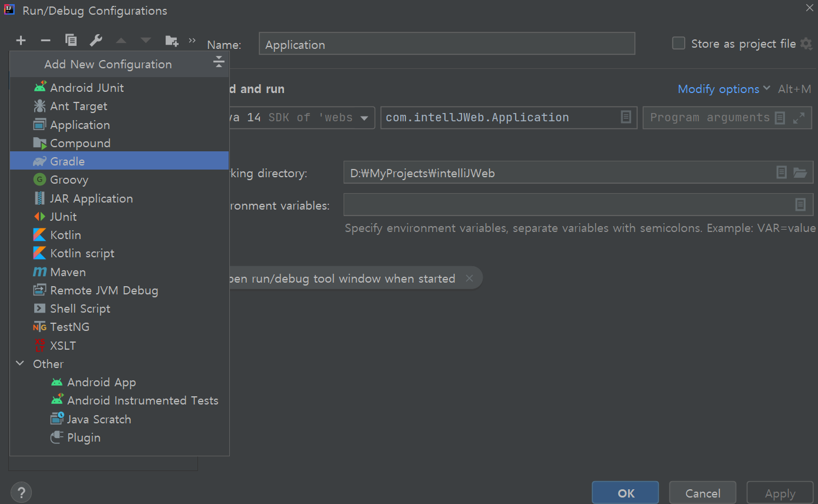Screen dimensions: 818x504
Task: Click the Move Up arrow icon
Action: [x=121, y=41]
